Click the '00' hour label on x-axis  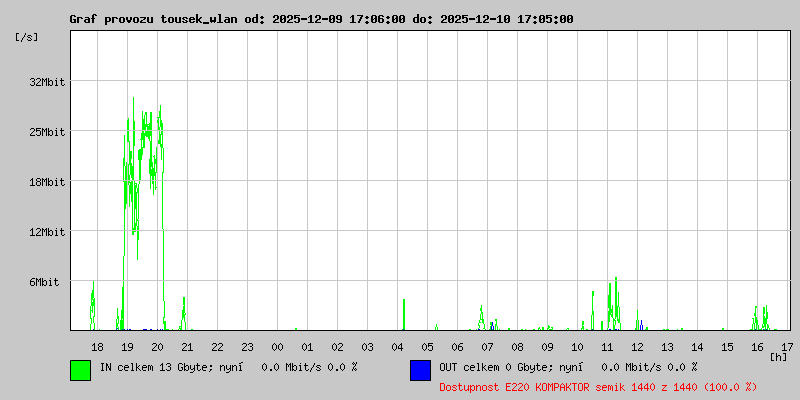(x=277, y=347)
